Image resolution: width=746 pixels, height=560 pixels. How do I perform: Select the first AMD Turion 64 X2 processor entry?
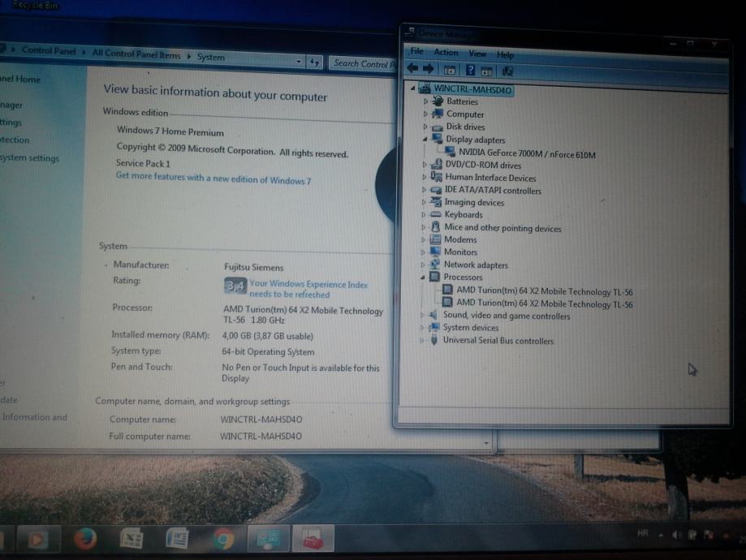[x=545, y=291]
